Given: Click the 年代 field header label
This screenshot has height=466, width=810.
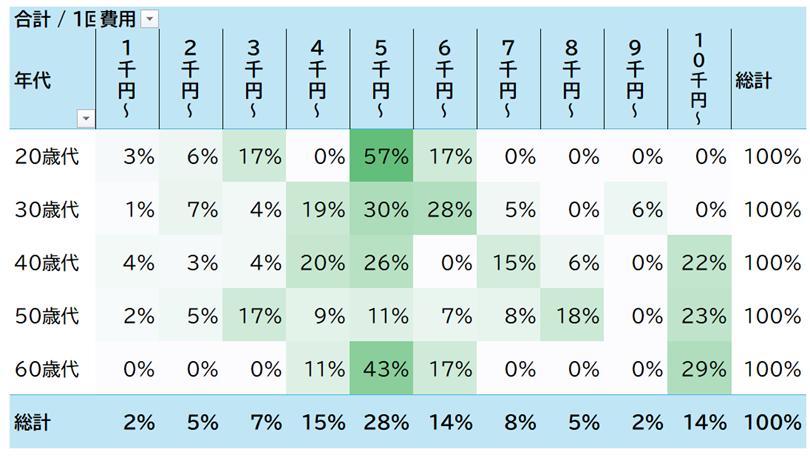Looking at the screenshot, I should click(33, 81).
